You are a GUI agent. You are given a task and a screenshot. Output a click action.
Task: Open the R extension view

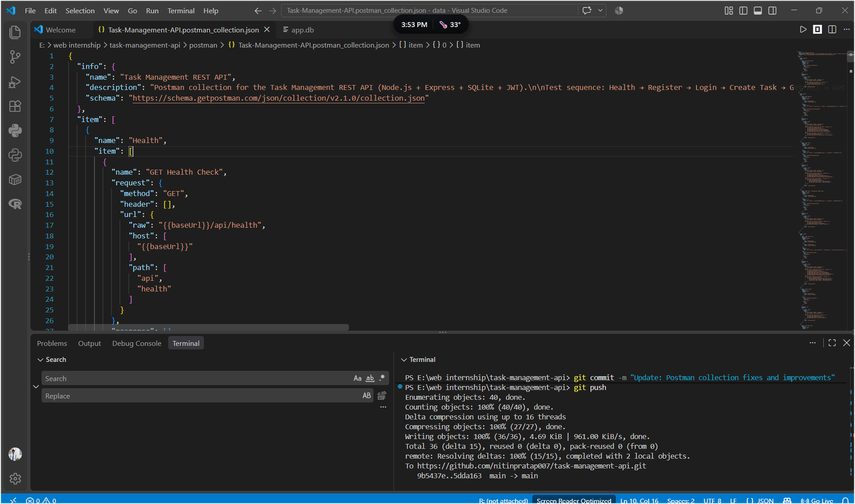tap(15, 204)
